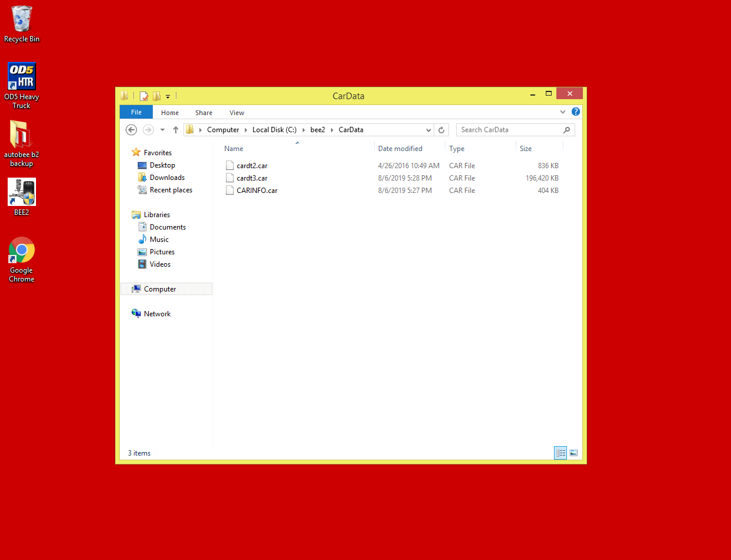Image resolution: width=731 pixels, height=560 pixels.
Task: Open the Help question mark icon
Action: tap(576, 112)
